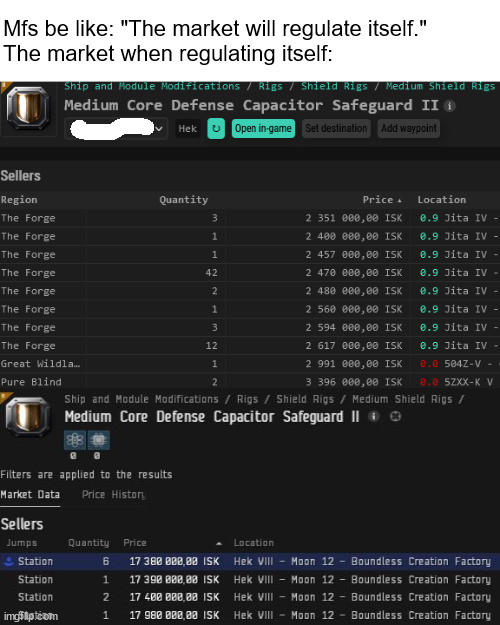Select the 17 980 000,00 ISK Hek row
The width and height of the screenshot is (500, 625).
250,615
